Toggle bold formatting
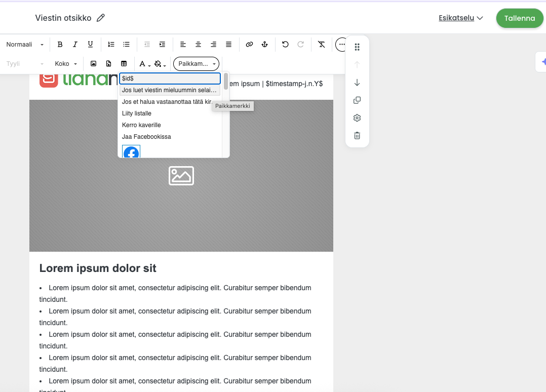546x392 pixels. (x=60, y=44)
